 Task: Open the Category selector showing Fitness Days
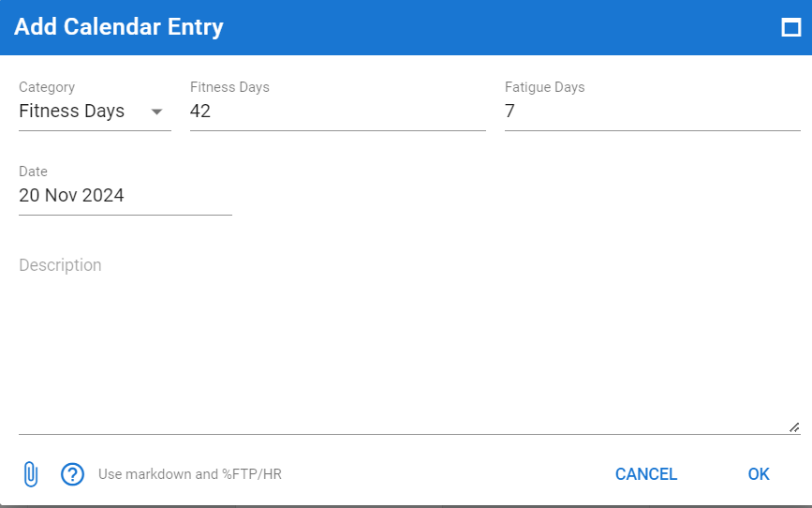coord(95,111)
